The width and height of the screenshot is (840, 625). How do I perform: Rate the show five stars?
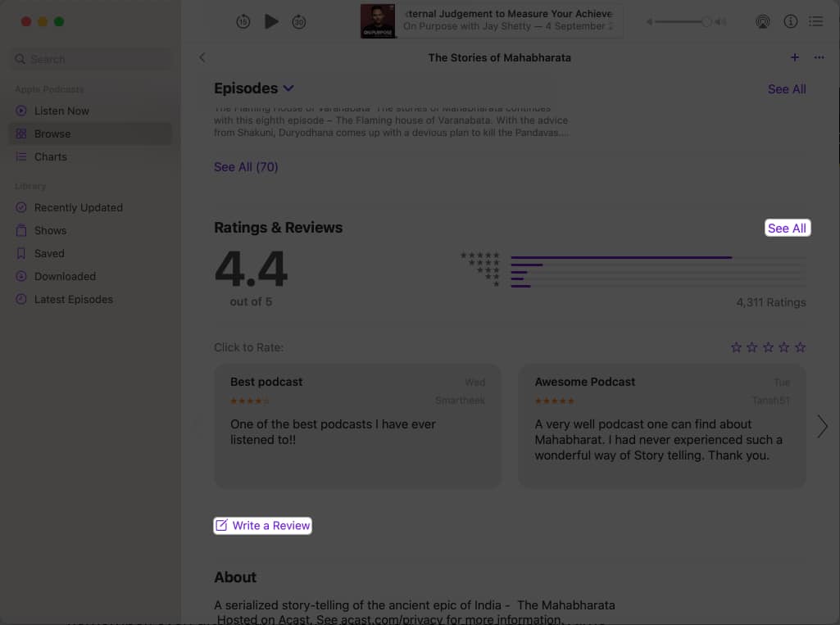(x=800, y=347)
